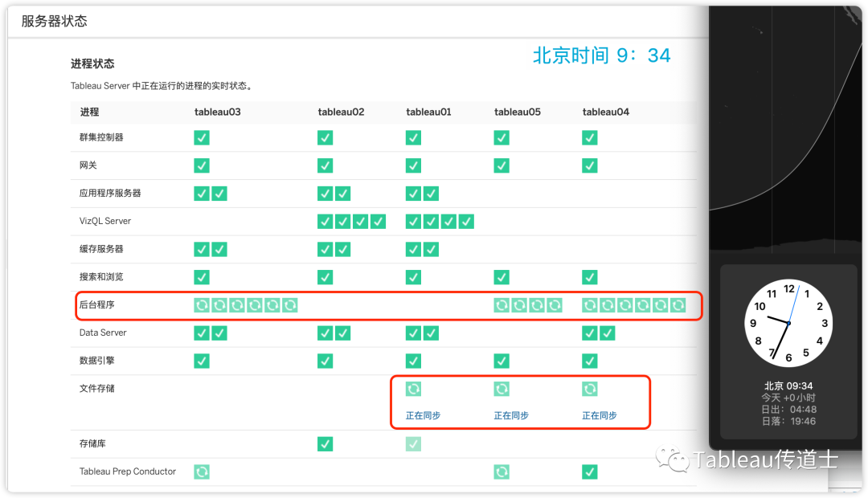Toggle a Data Server process icon under tableau04
Image resolution: width=868 pixels, height=498 pixels.
[589, 333]
